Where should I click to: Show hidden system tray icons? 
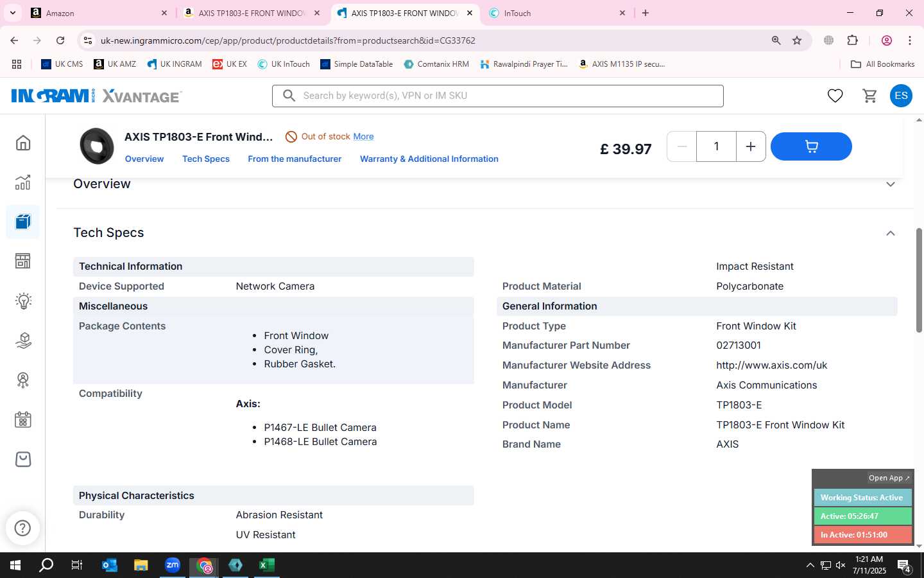tap(810, 565)
